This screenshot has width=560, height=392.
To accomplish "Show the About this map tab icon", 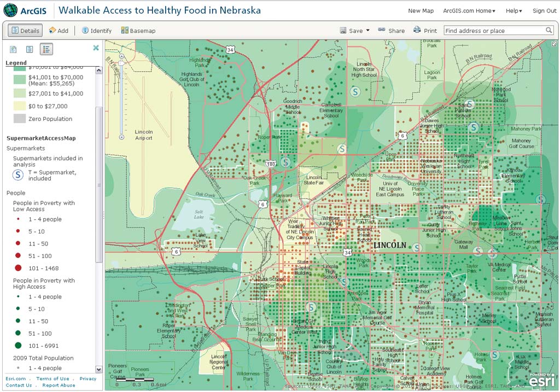I will (x=13, y=49).
